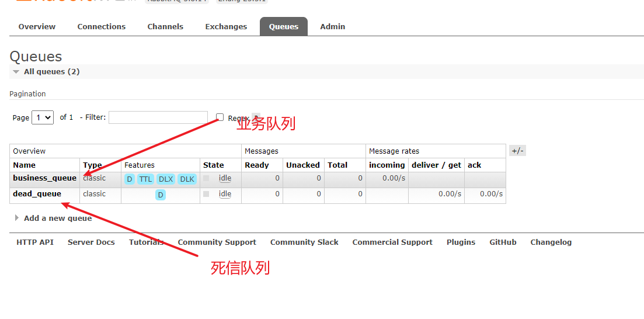644x319 pixels.
Task: Open the Channels tab
Action: pyautogui.click(x=165, y=27)
